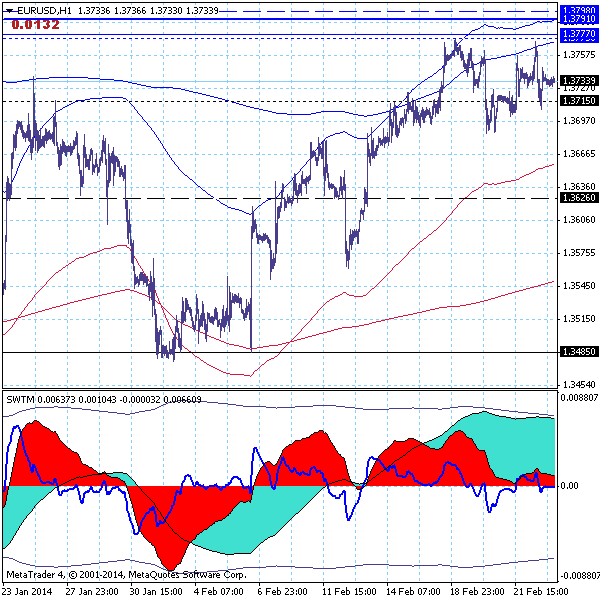The height and width of the screenshot is (600, 600).
Task: Click the 1.35450 price scale label
Action: click(x=579, y=286)
